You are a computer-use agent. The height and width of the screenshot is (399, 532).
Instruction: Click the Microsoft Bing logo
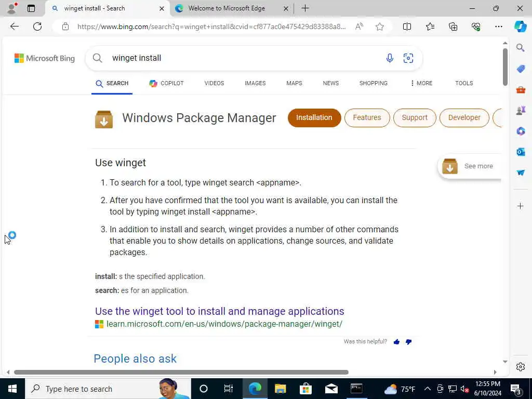45,58
